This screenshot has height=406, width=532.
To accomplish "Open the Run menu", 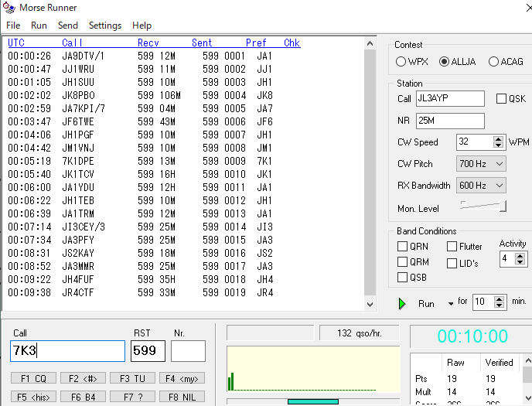I will tap(39, 26).
